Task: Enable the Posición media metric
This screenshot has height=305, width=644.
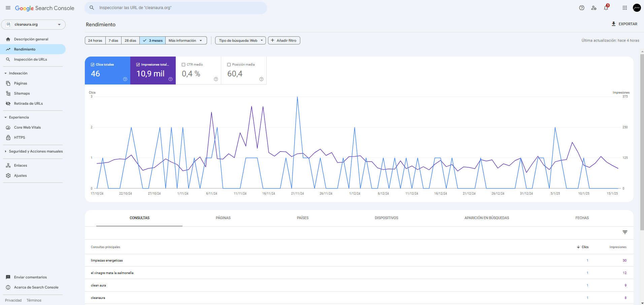Action: pos(229,65)
